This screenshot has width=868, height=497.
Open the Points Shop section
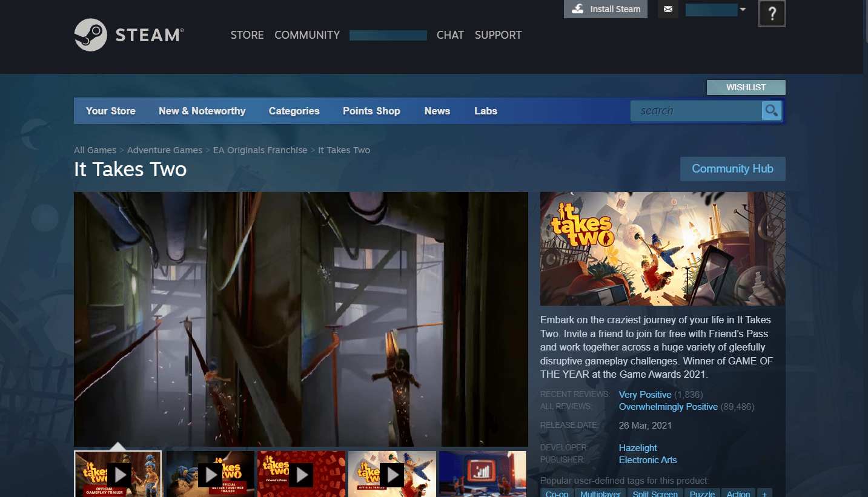pos(371,111)
